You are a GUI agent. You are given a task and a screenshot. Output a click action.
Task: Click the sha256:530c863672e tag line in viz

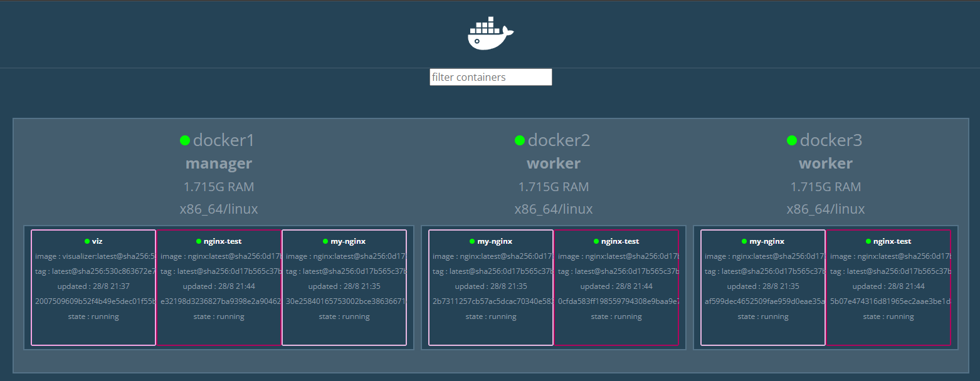pyautogui.click(x=95, y=271)
